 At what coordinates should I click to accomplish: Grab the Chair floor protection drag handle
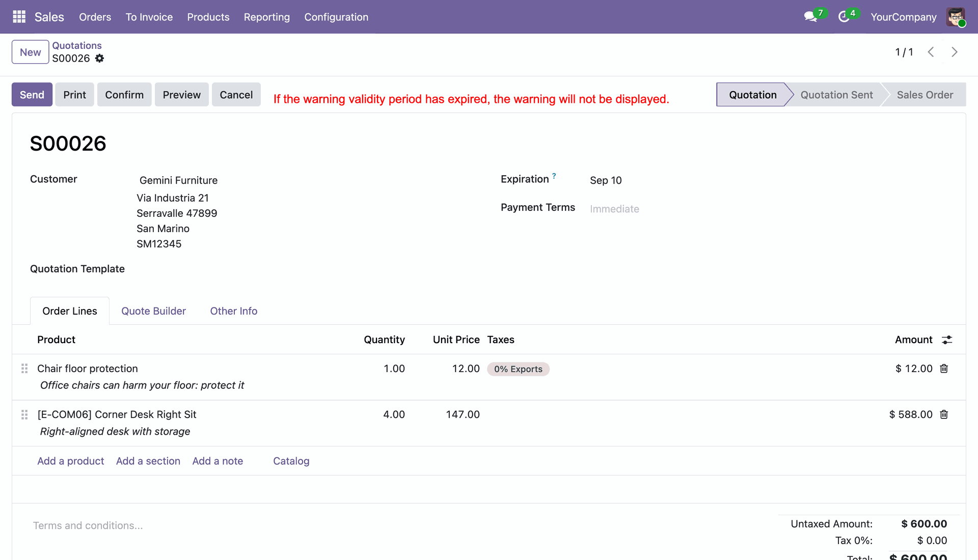click(x=24, y=369)
